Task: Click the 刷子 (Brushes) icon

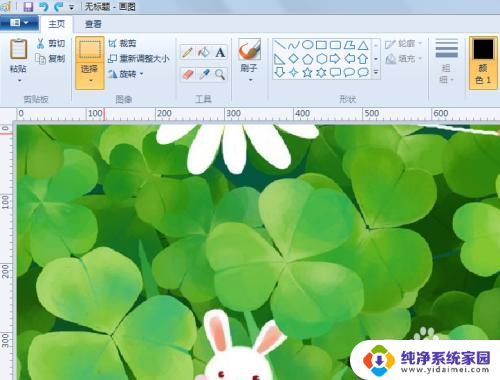Action: tap(249, 49)
